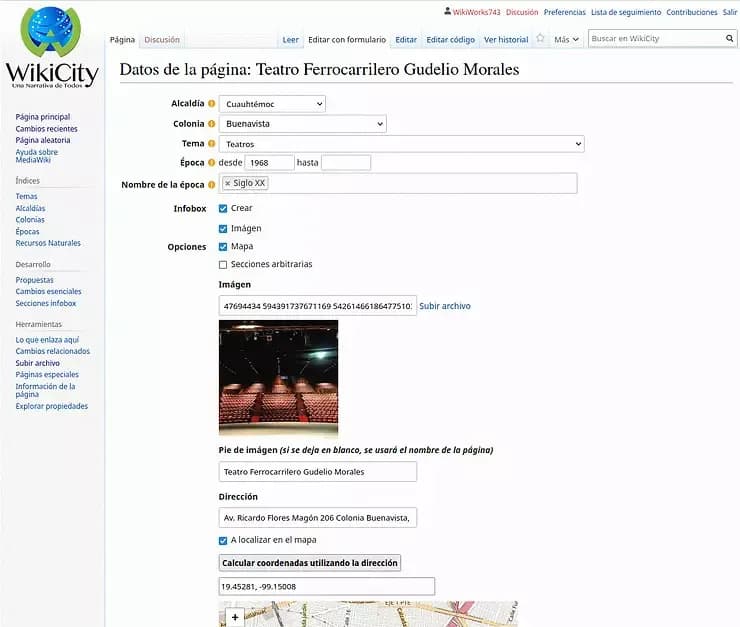Click the user Discusión link at top
Viewport: 740px width, 627px height.
point(522,12)
